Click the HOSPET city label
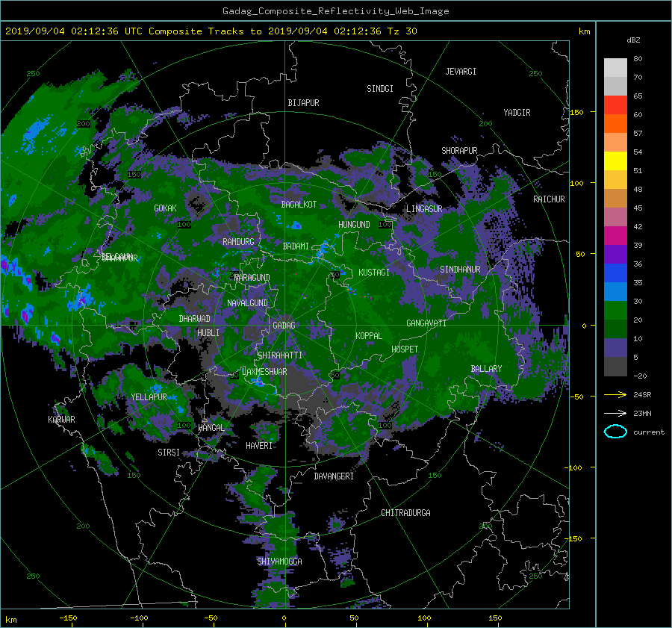The width and height of the screenshot is (672, 628). (405, 349)
